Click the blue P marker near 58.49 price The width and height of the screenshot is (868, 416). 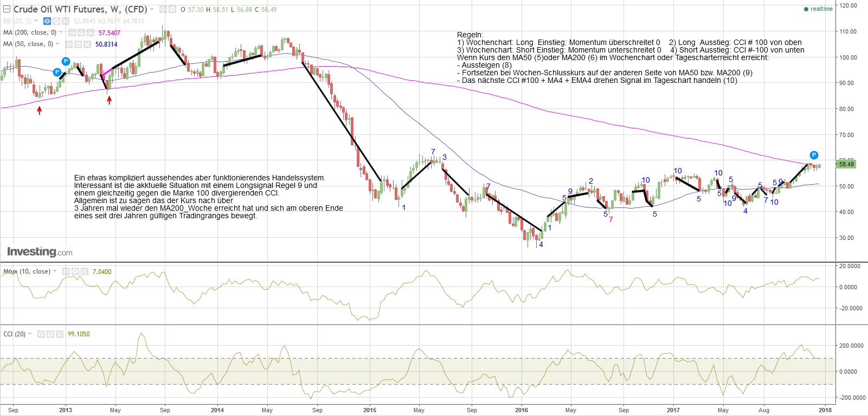coord(813,155)
